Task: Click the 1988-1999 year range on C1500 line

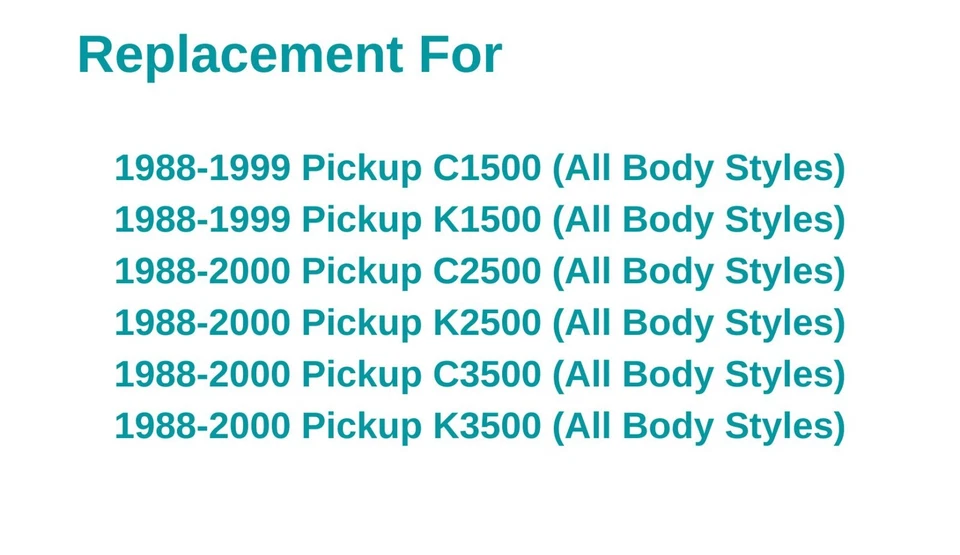Action: pyautogui.click(x=201, y=168)
